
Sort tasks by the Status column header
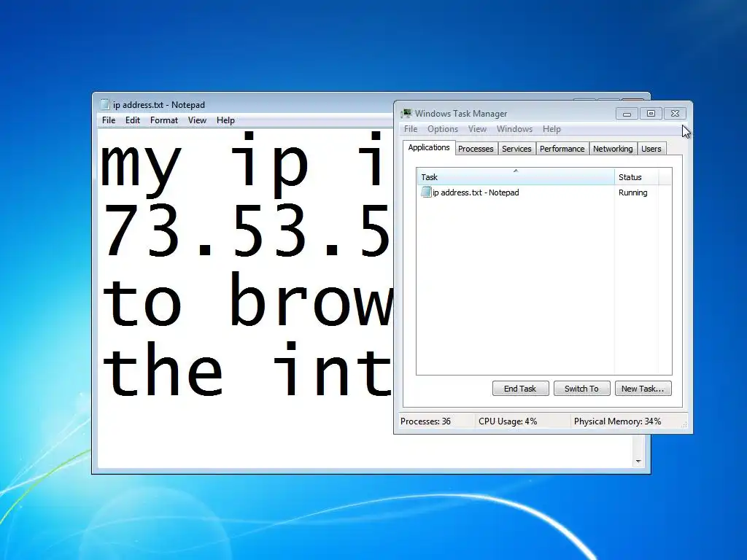(636, 176)
